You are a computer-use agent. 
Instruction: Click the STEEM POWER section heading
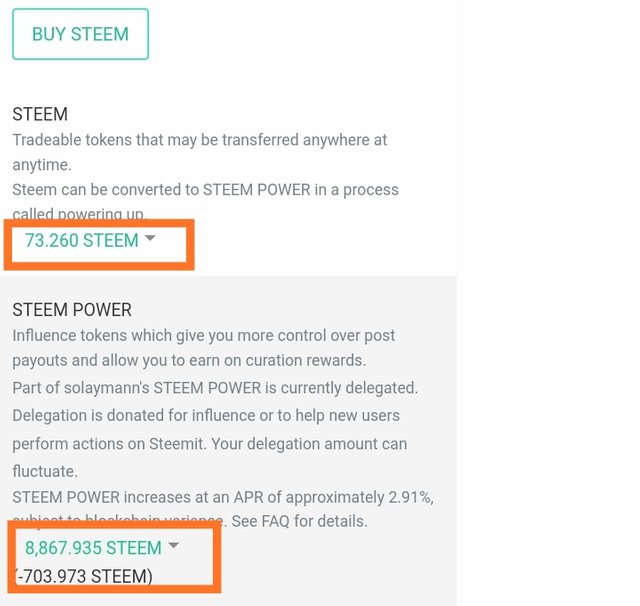(x=72, y=310)
